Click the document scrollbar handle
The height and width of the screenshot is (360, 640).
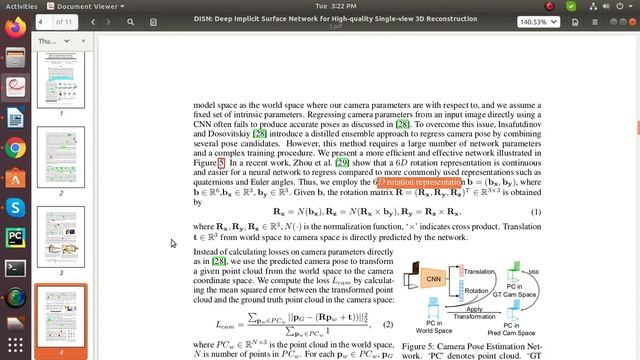click(x=638, y=127)
